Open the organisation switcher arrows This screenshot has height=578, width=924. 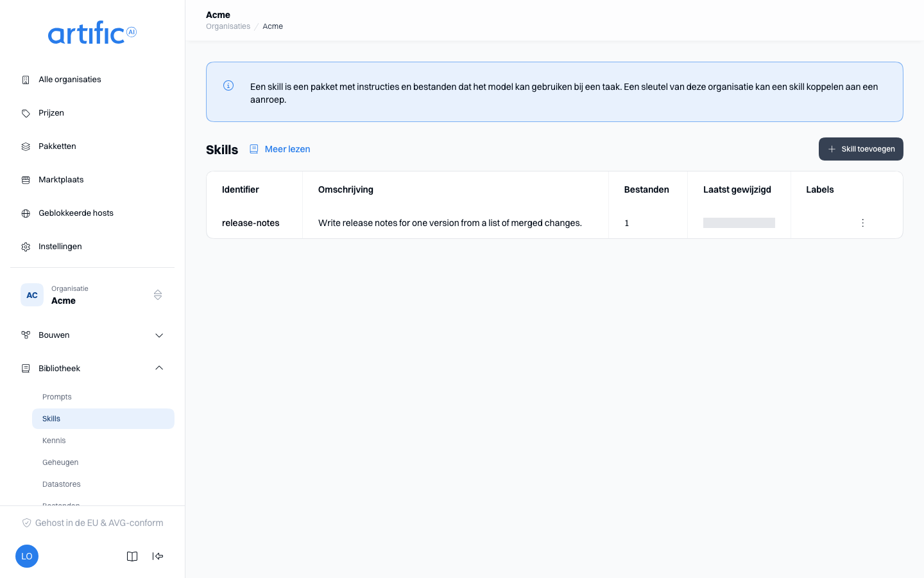pyautogui.click(x=158, y=295)
